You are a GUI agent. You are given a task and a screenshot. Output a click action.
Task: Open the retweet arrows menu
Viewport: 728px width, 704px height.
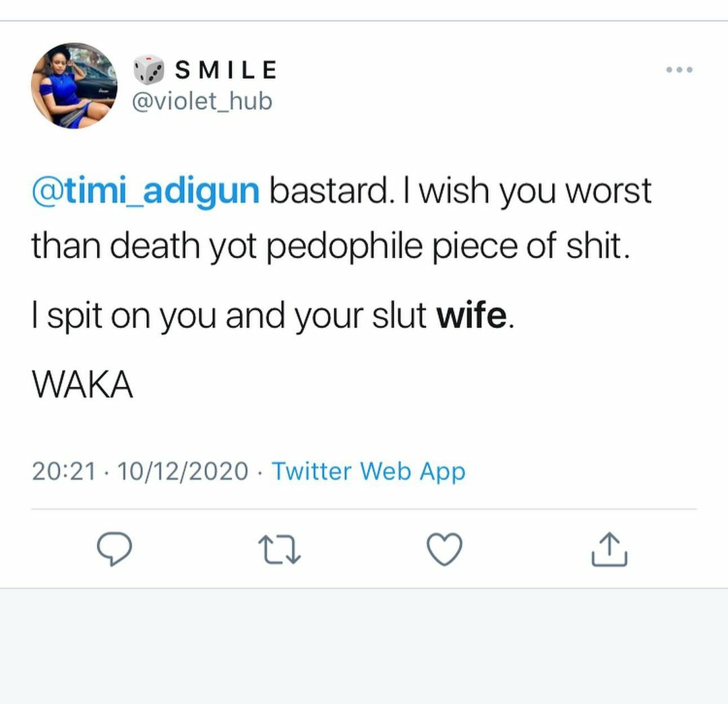point(280,548)
